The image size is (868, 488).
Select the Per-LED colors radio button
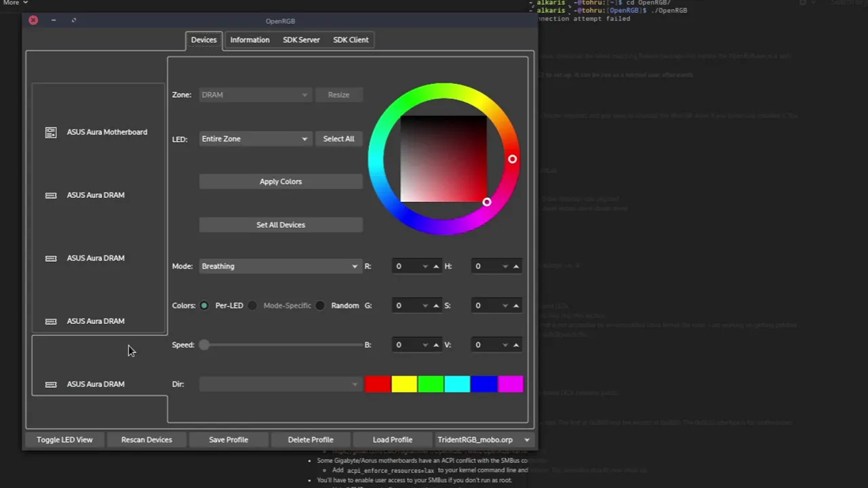click(x=204, y=306)
